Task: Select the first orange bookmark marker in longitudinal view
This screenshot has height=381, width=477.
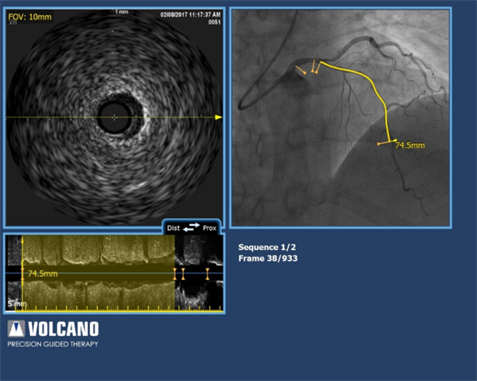Action: pos(174,274)
